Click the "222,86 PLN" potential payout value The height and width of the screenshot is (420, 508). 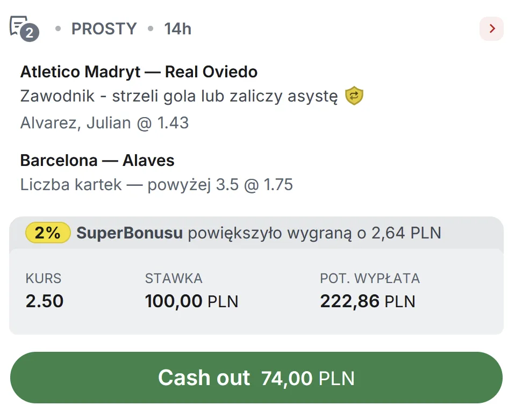pyautogui.click(x=367, y=301)
